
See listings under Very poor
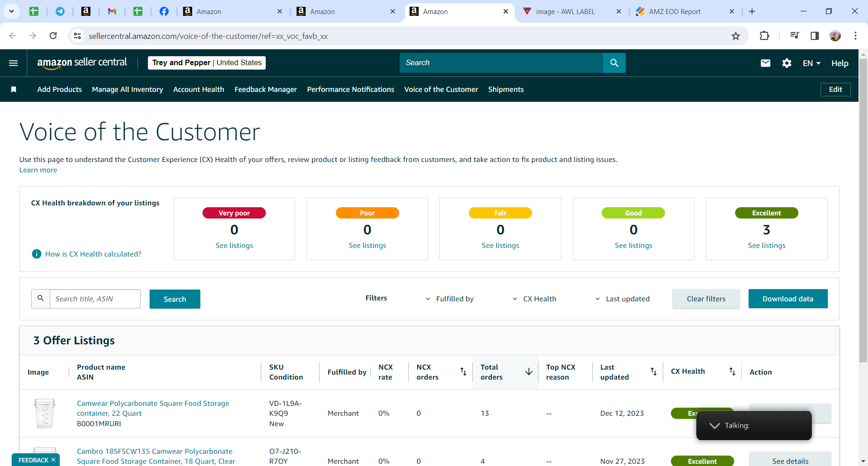pyautogui.click(x=234, y=246)
